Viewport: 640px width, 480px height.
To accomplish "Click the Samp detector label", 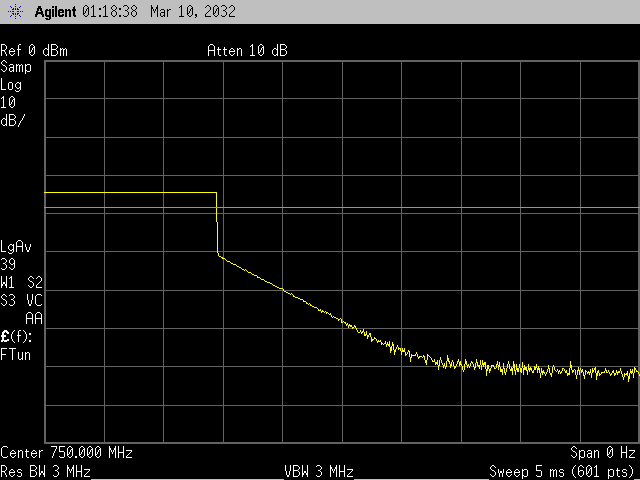I will [x=16, y=67].
